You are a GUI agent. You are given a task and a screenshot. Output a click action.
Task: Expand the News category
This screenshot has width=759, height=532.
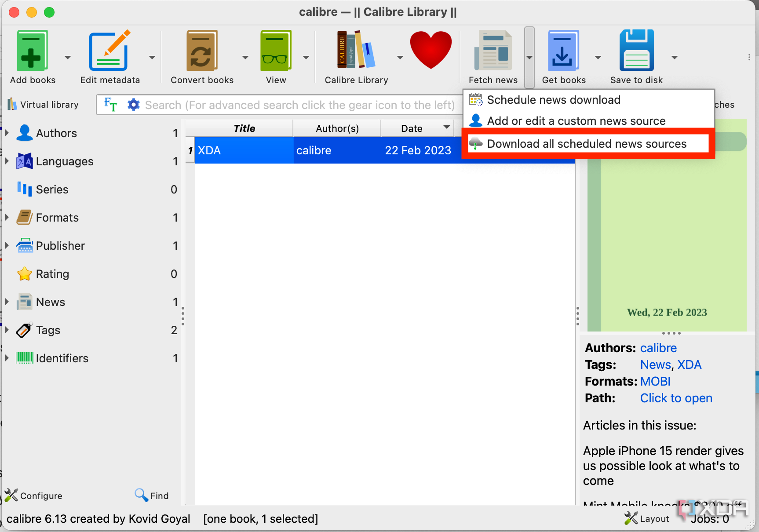point(7,302)
